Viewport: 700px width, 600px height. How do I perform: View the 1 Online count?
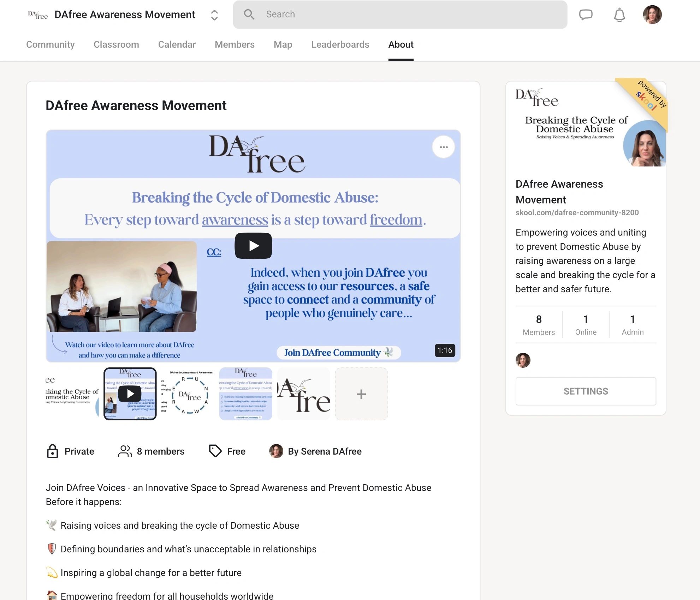point(586,325)
